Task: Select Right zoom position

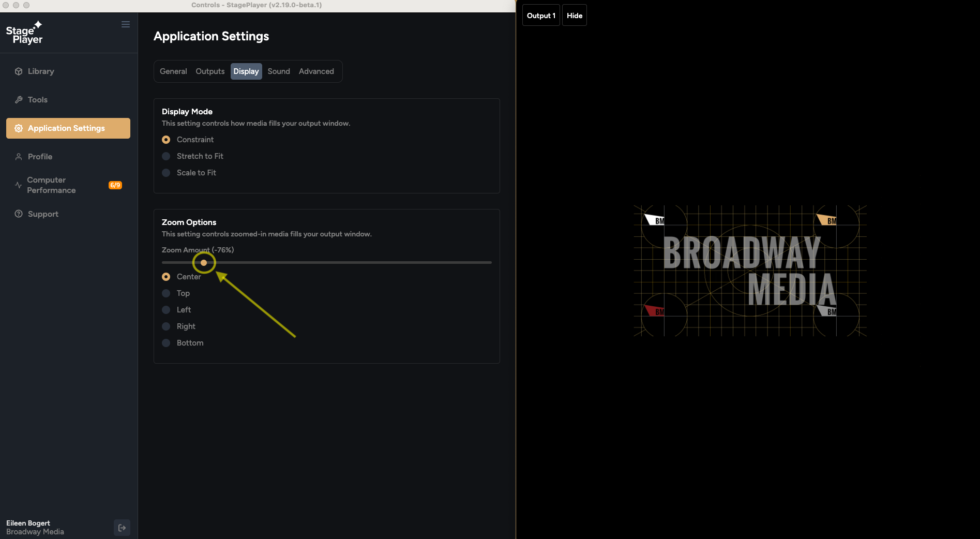Action: pyautogui.click(x=166, y=326)
